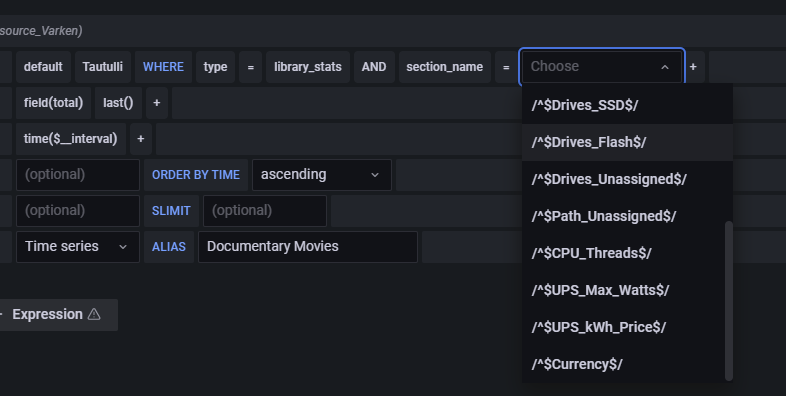This screenshot has width=786, height=396.
Task: Click equals operator after section_name
Action: [506, 67]
